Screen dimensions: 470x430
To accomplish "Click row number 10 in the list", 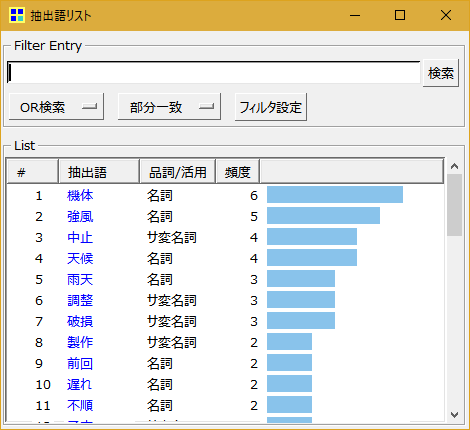I will 43,385.
